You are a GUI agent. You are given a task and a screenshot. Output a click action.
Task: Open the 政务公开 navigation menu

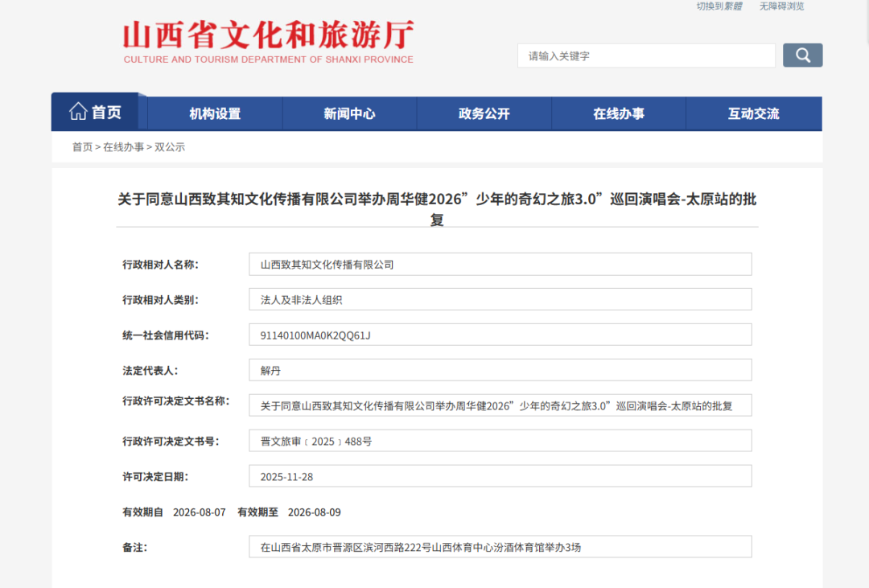(484, 113)
